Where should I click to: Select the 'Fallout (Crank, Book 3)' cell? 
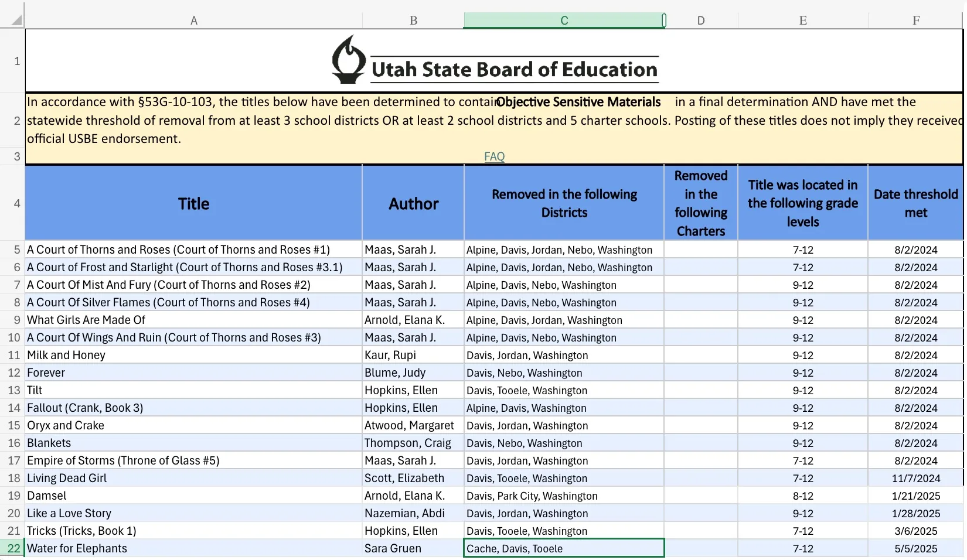(194, 408)
